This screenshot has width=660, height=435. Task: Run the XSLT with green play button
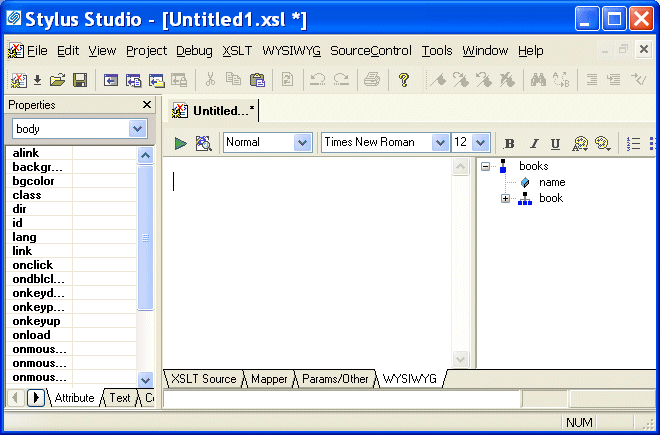pyautogui.click(x=181, y=143)
